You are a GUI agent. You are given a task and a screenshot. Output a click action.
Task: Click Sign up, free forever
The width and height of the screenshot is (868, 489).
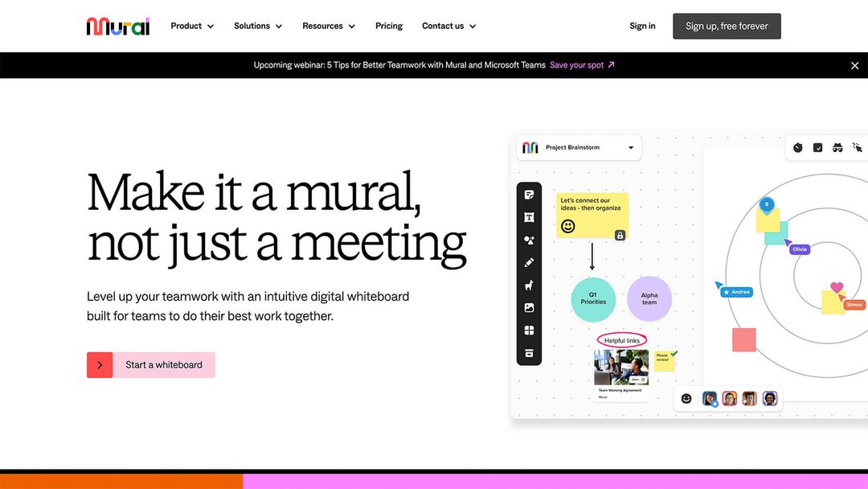pos(726,26)
